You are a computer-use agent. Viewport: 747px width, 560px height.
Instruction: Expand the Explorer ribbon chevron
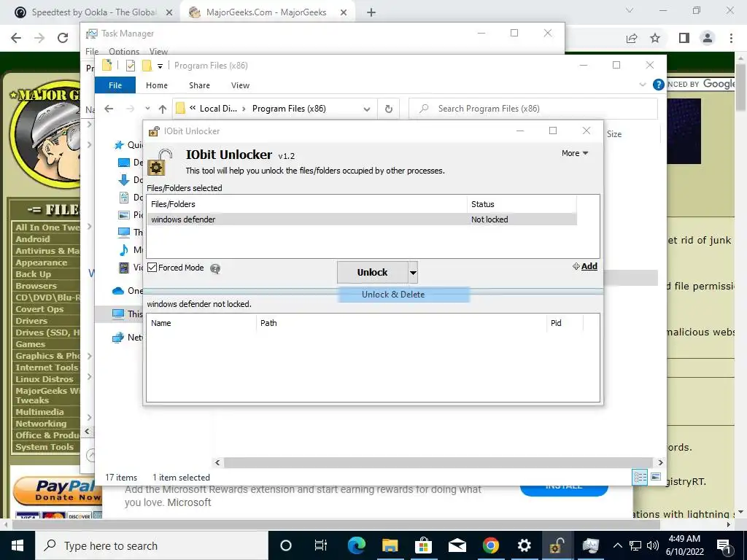click(642, 85)
